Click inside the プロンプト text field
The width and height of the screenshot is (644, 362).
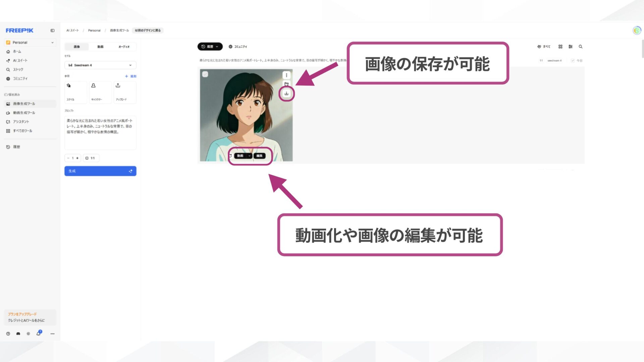[x=100, y=132]
